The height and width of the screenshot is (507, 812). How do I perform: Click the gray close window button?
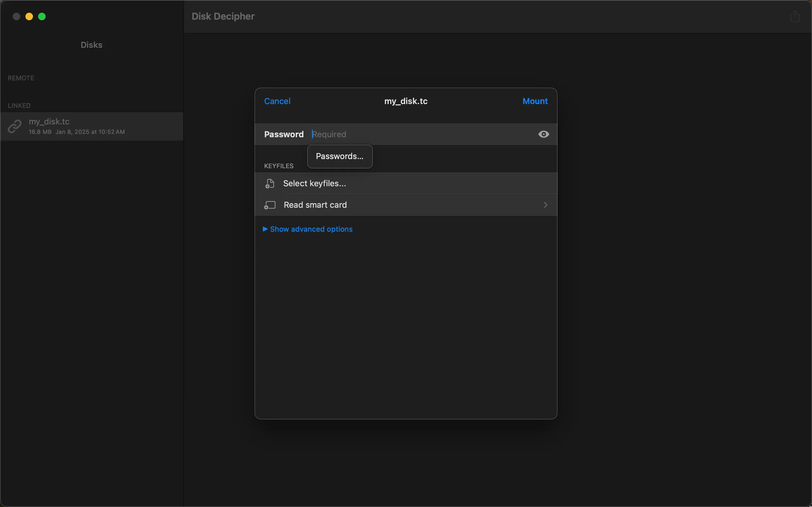pyautogui.click(x=16, y=16)
